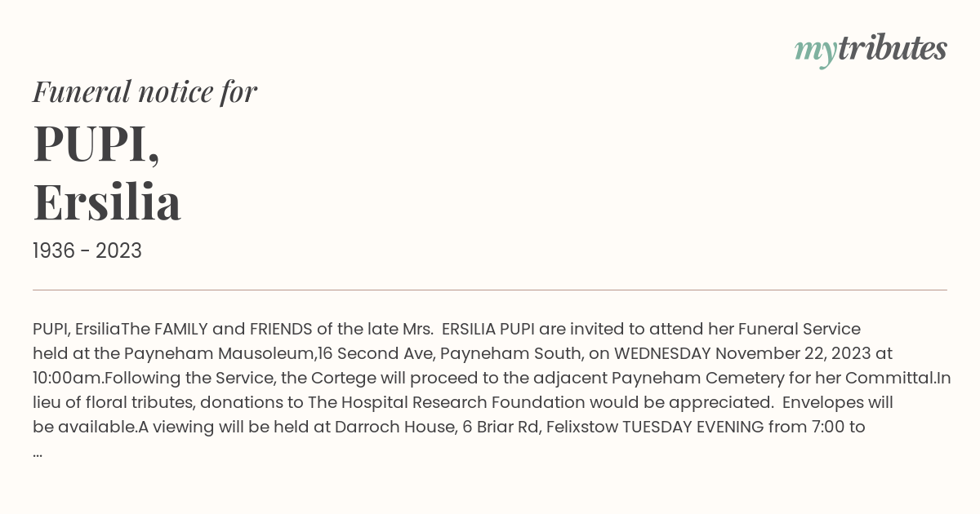
Task: Click the horizontal divider line
Action: 490,290
